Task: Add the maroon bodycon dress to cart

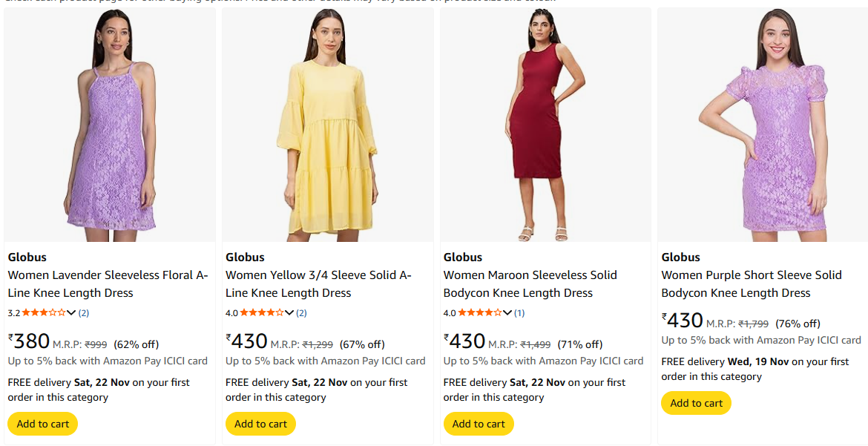Action: 479,424
